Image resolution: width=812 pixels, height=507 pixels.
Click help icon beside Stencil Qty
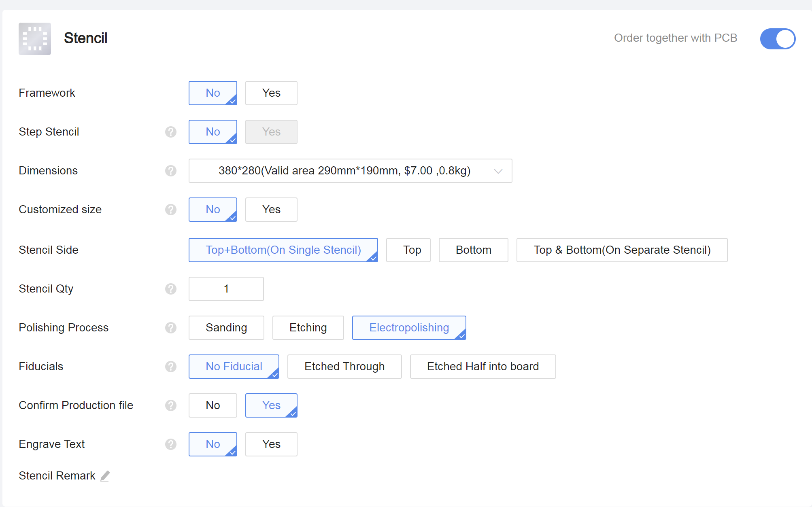pos(171,289)
